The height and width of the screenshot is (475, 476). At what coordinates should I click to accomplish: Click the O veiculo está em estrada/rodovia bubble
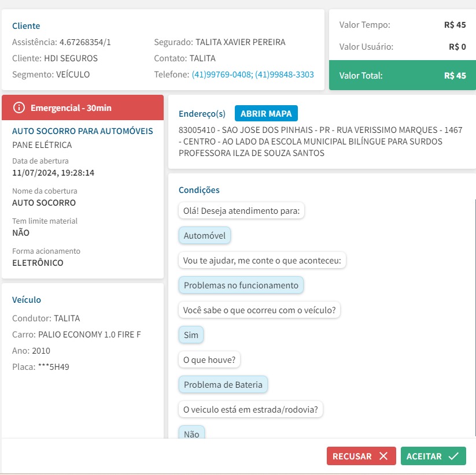pyautogui.click(x=251, y=410)
